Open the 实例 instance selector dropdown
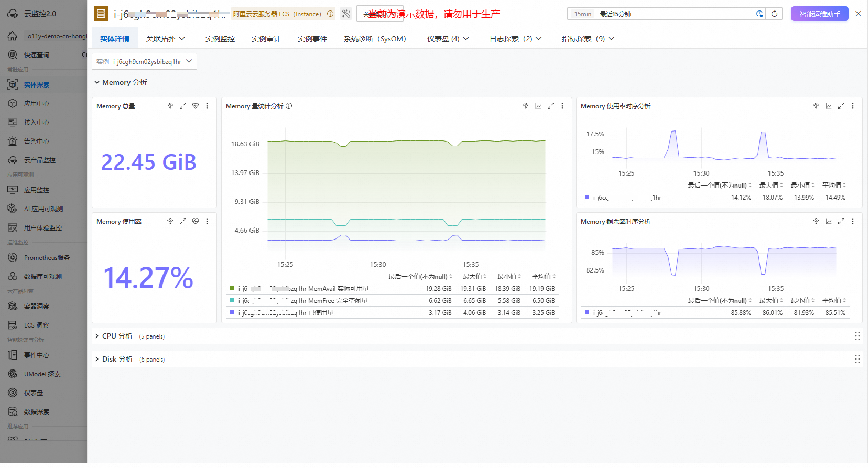868x468 pixels. 144,62
